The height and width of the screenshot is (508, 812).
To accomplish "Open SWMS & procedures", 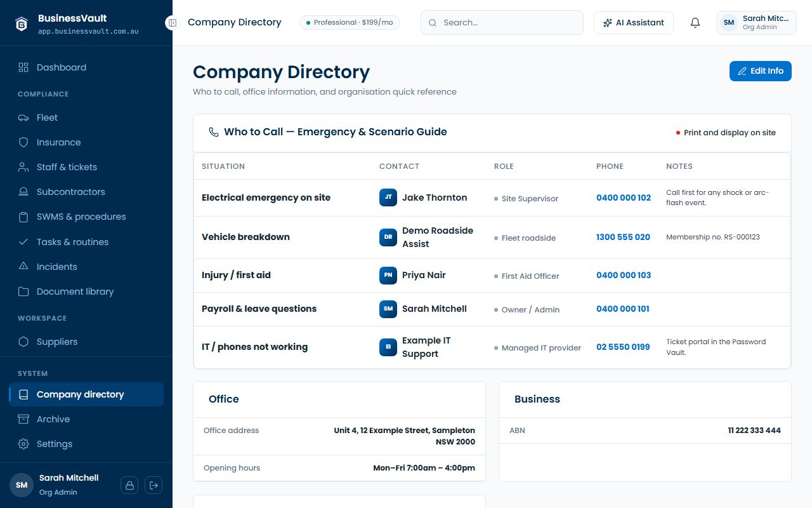I will [x=86, y=217].
